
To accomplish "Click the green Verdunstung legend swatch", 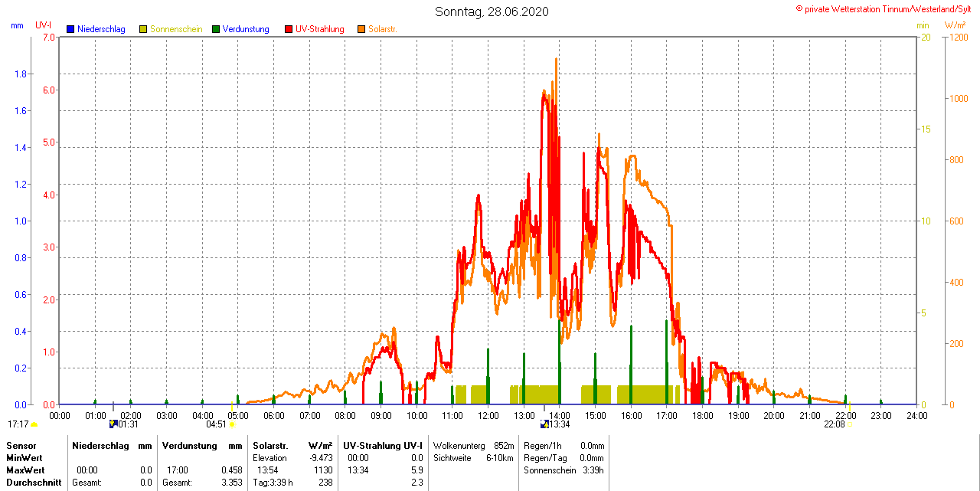I will 216,29.
